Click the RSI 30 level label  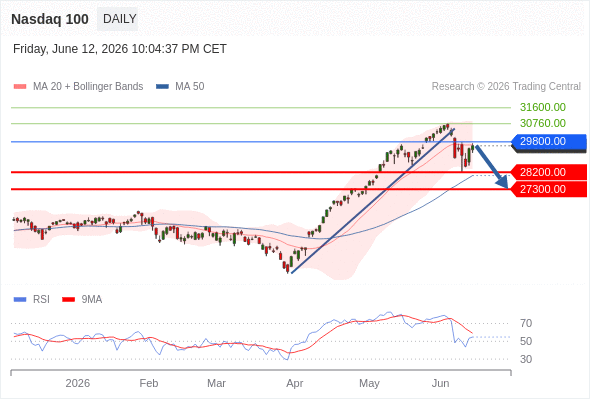526,359
